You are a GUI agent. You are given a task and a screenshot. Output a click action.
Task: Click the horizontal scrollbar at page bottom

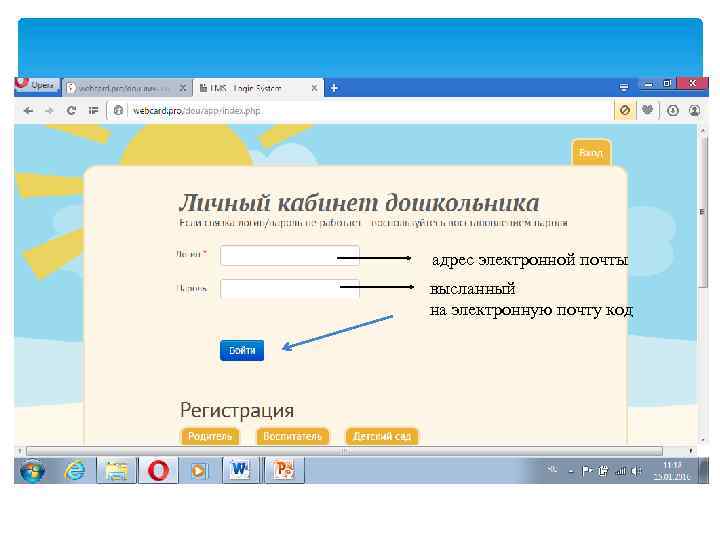coord(344,451)
